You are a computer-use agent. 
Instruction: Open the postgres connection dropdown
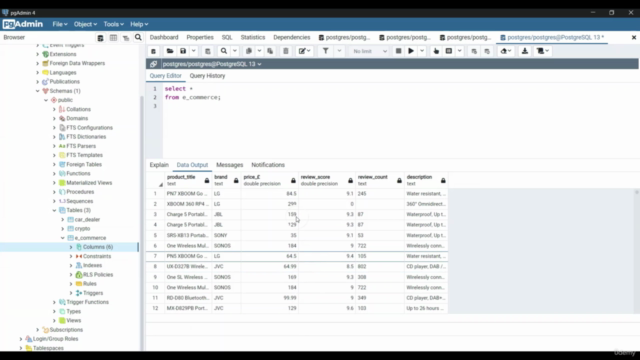pos(212,64)
